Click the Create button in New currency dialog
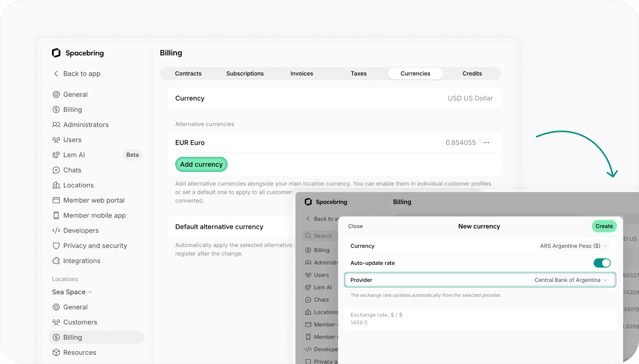The width and height of the screenshot is (639, 364). pos(604,226)
